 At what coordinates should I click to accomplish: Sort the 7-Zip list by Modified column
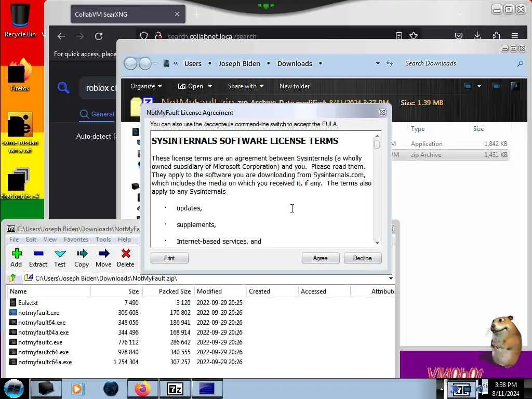220,291
